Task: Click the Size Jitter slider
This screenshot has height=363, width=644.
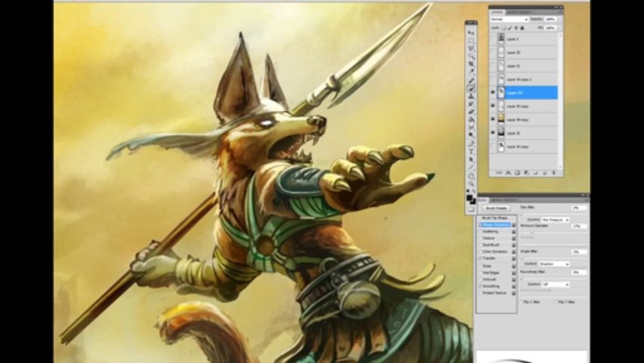Action: pos(553,213)
